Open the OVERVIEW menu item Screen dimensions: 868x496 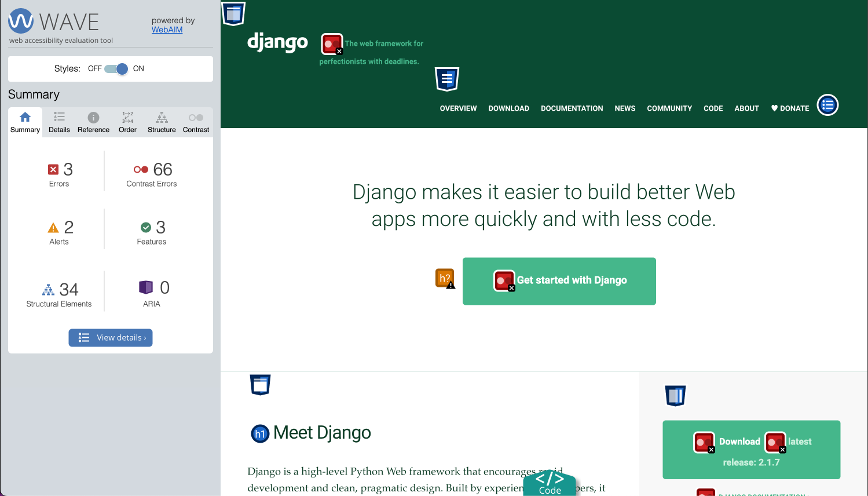click(x=458, y=108)
